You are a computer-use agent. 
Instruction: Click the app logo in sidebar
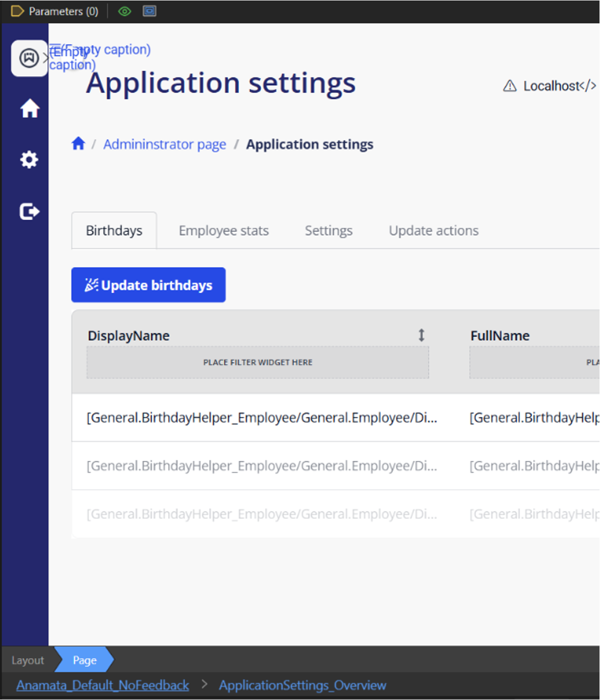point(29,58)
